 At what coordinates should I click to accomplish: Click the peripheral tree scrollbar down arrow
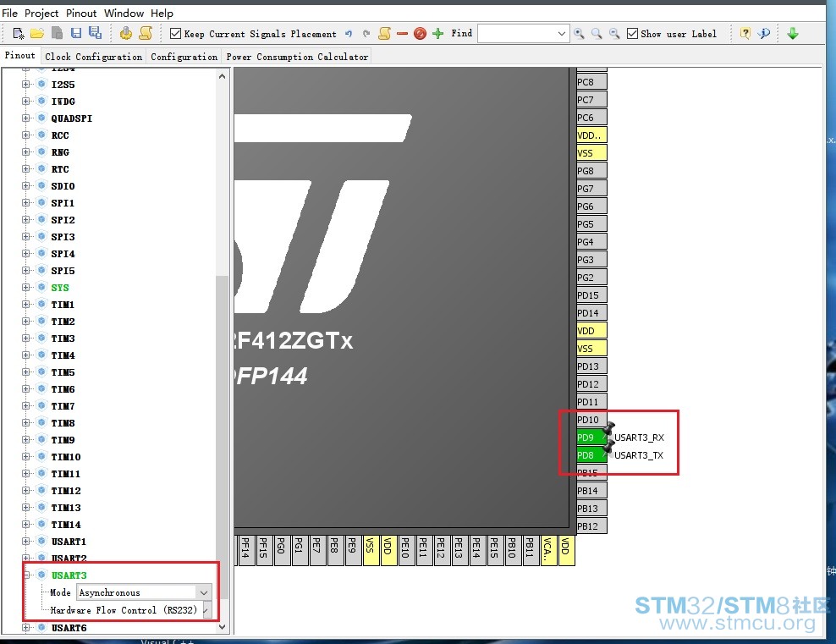[223, 627]
